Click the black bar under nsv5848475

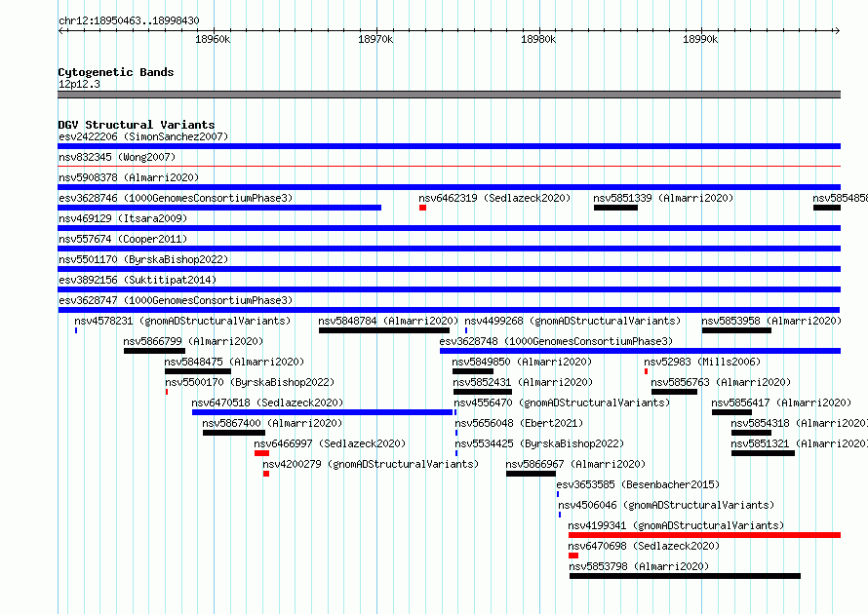(198, 371)
